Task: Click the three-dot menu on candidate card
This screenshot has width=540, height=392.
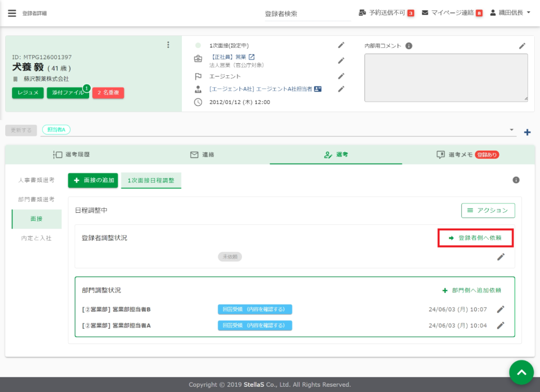Action: point(168,45)
